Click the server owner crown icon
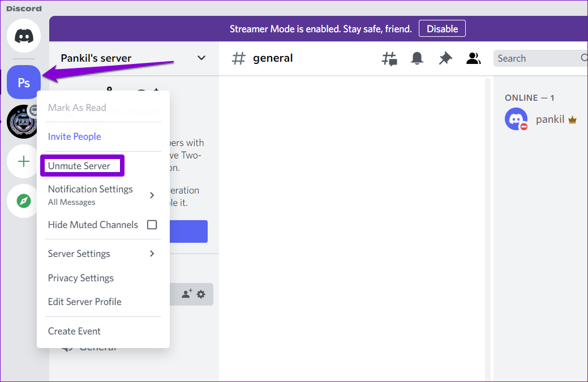 click(572, 120)
